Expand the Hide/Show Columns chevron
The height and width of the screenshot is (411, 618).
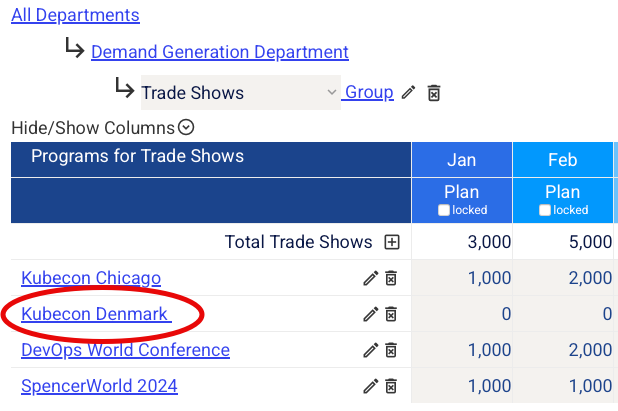(x=185, y=128)
